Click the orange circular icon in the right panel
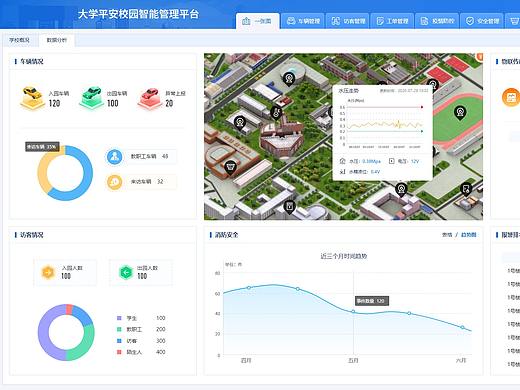The image size is (520, 390). click(511, 97)
